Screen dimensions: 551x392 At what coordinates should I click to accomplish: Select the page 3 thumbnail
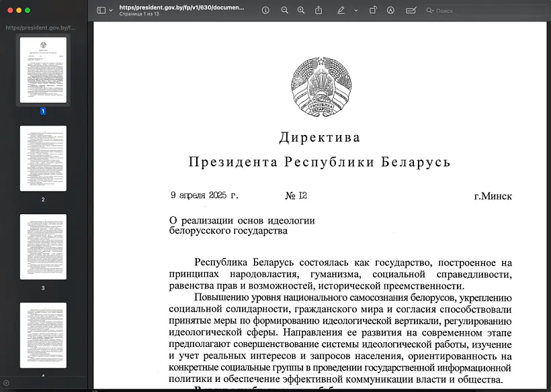(43, 247)
